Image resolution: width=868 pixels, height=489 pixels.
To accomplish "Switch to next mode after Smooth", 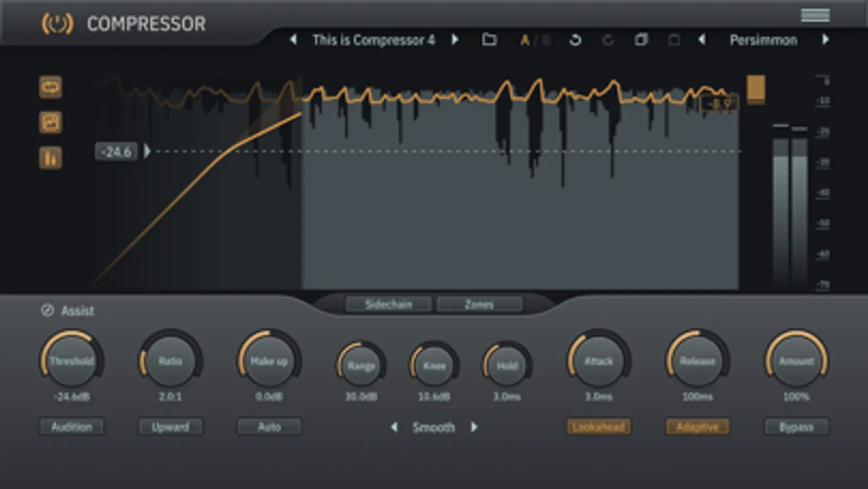I will (x=474, y=427).
